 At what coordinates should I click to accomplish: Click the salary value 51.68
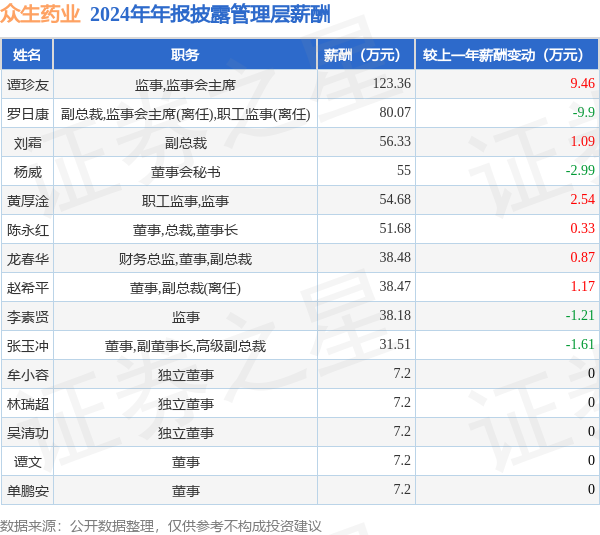[x=395, y=228]
